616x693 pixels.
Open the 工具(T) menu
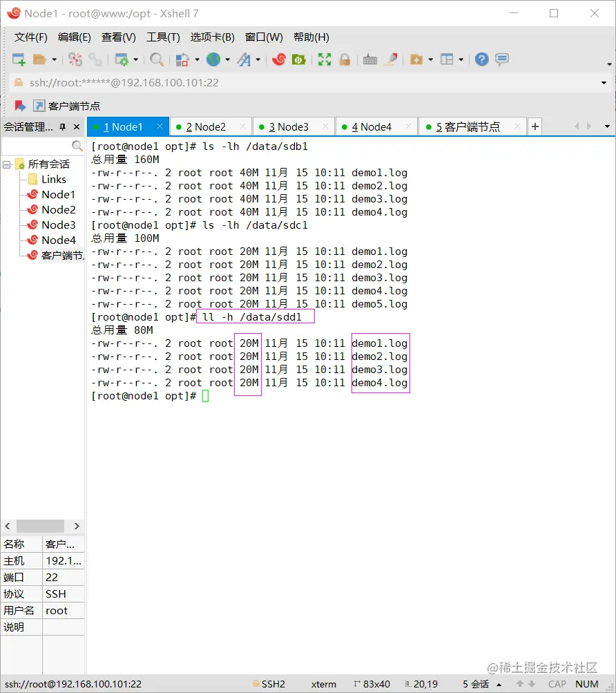click(x=163, y=37)
